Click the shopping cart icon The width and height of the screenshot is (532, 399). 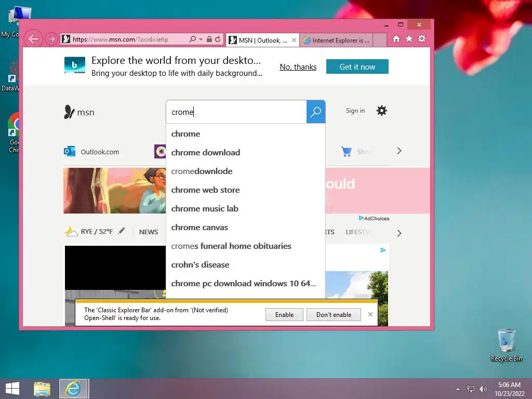(x=347, y=151)
